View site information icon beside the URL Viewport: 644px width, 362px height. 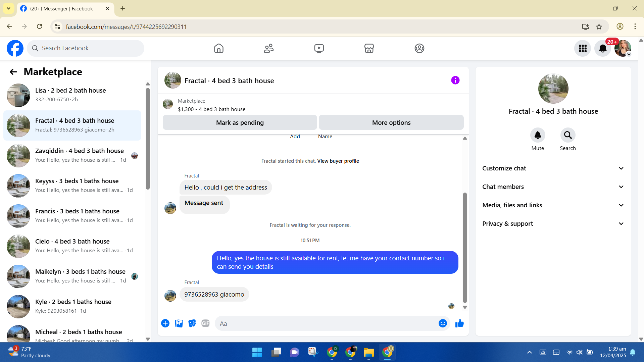point(57,27)
